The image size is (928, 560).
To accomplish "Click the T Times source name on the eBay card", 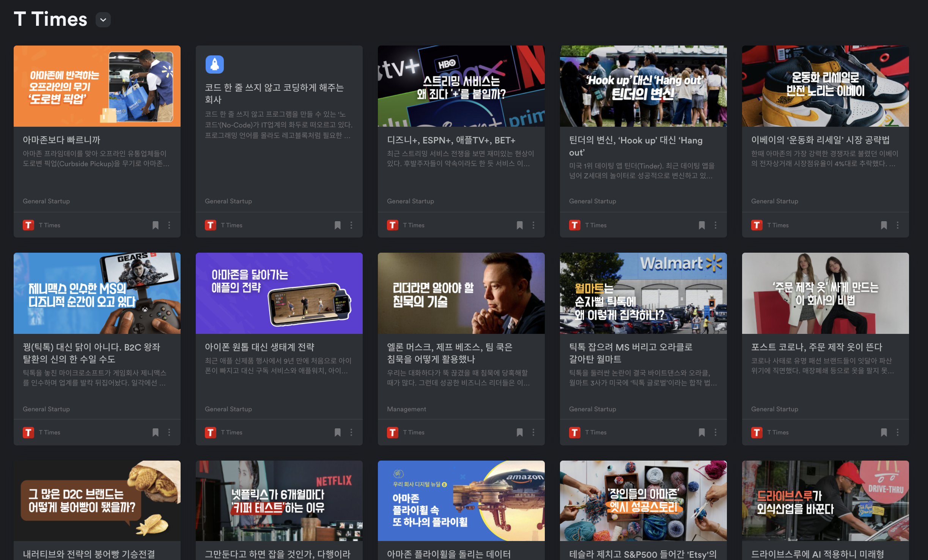I will (x=778, y=225).
